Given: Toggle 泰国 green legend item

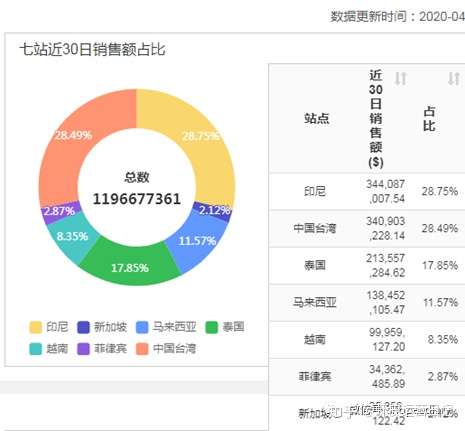Looking at the screenshot, I should point(225,327).
